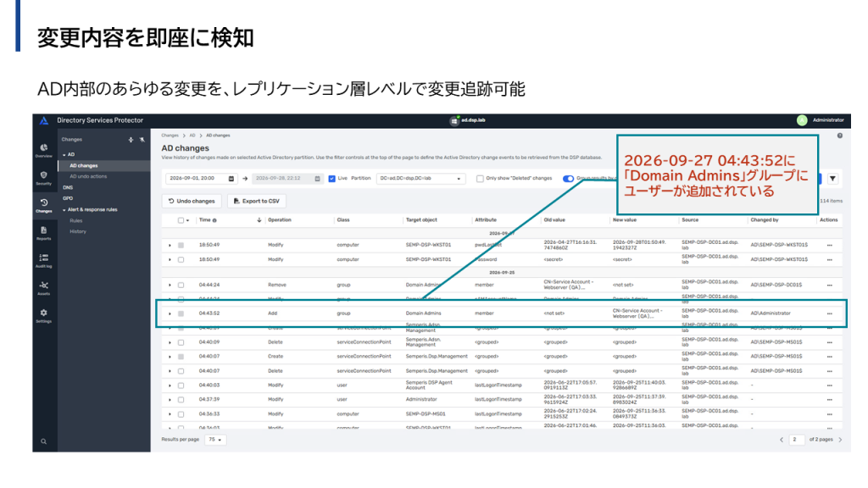Image resolution: width=868 pixels, height=488 pixels.
Task: Tick the select-all checkbox in table header
Action: 181,220
